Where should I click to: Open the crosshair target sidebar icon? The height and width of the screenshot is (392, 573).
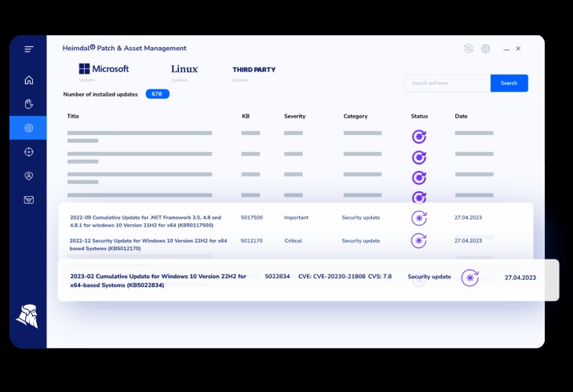point(29,152)
